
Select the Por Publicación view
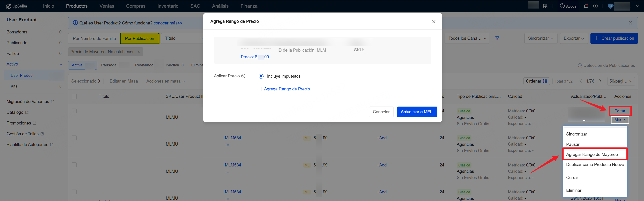point(140,39)
